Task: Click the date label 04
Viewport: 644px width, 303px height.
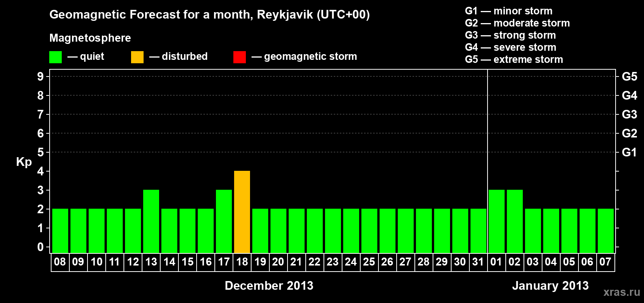Action: pos(551,262)
